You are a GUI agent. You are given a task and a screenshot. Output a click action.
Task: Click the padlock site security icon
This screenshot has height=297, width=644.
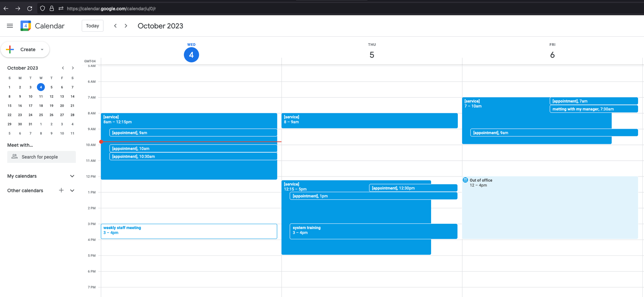click(52, 9)
